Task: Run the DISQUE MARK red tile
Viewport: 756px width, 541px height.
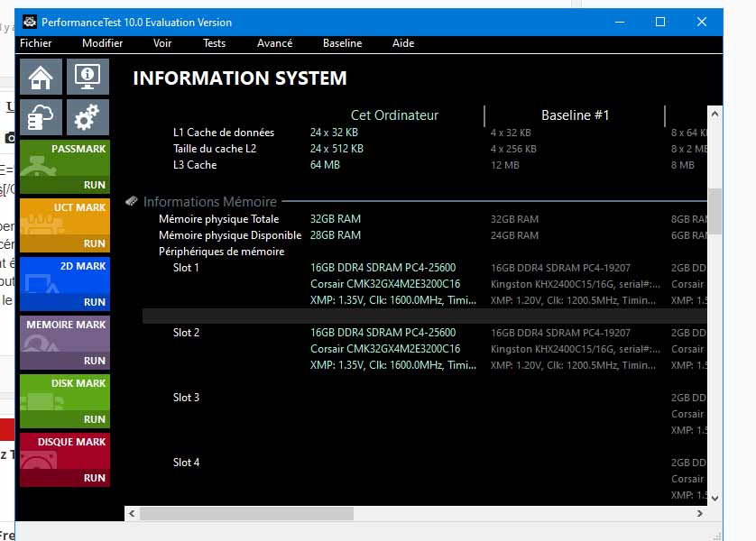Action: [x=64, y=460]
